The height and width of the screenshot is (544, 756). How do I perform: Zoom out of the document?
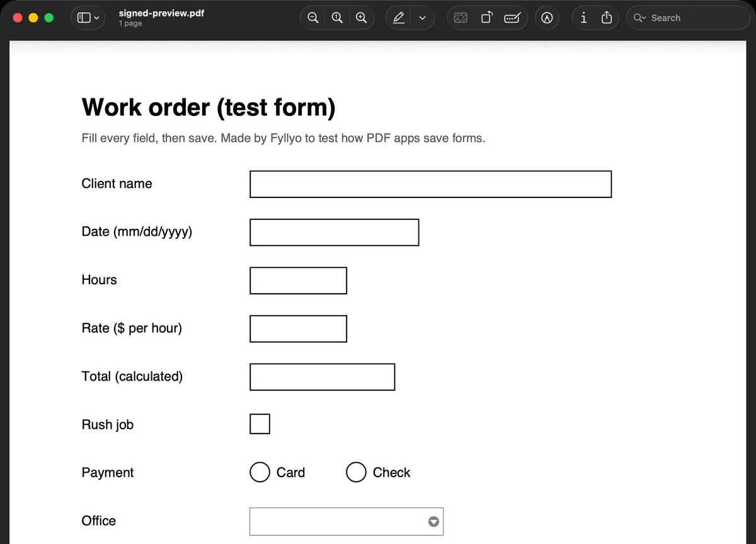[x=312, y=18]
